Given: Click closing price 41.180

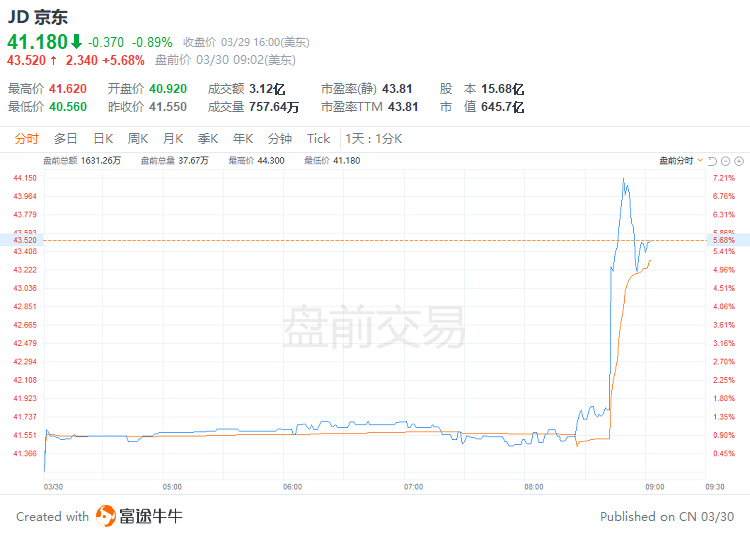Looking at the screenshot, I should (37, 42).
